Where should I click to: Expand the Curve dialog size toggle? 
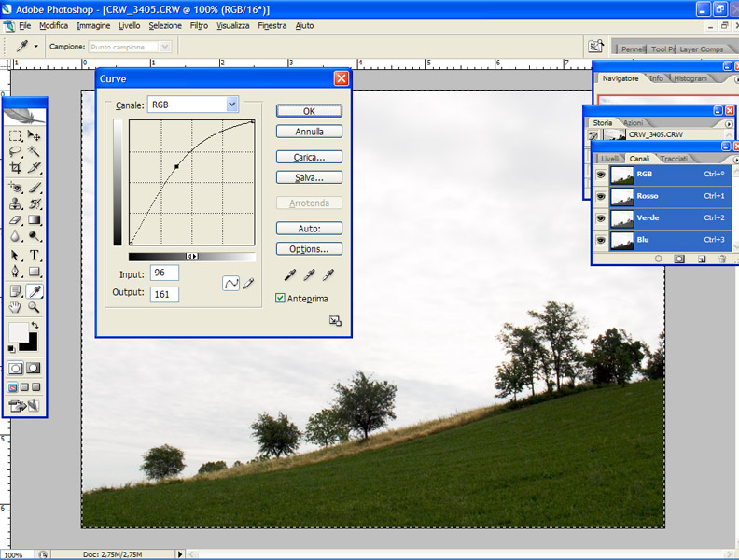coord(335,321)
